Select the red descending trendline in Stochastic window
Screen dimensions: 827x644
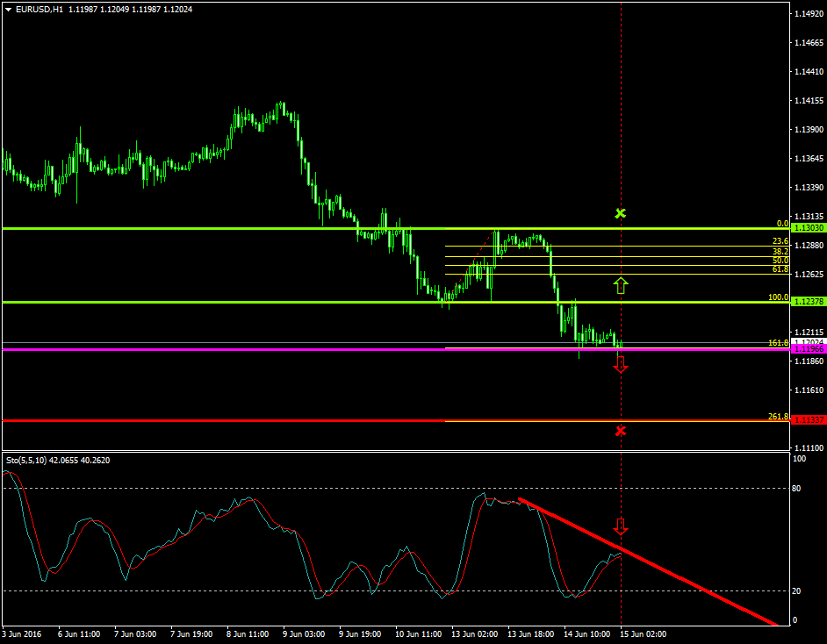click(650, 562)
